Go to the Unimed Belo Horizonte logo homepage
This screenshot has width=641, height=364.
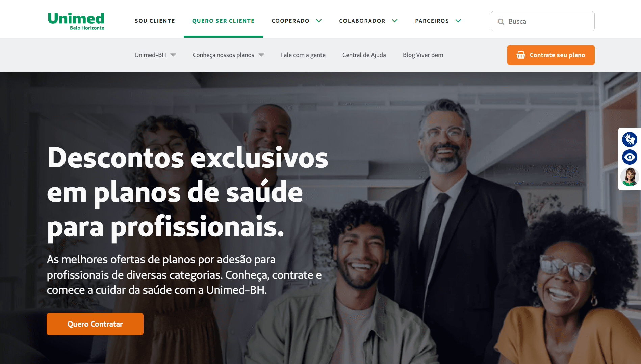(76, 21)
